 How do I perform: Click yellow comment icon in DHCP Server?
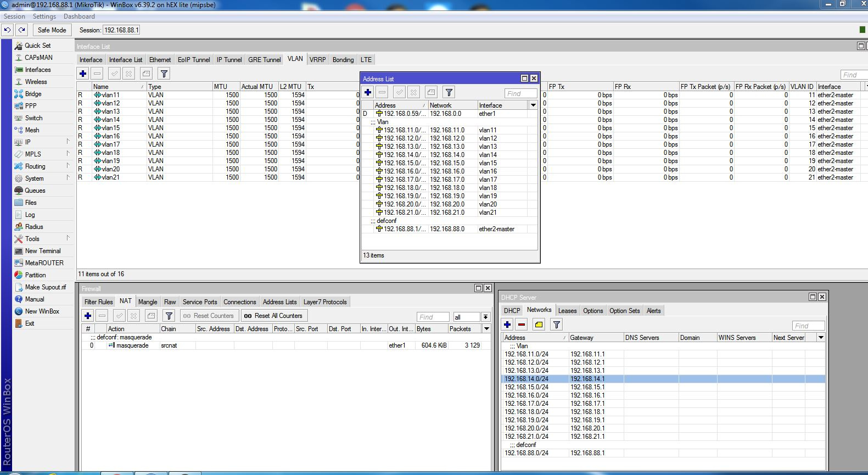[x=539, y=325]
